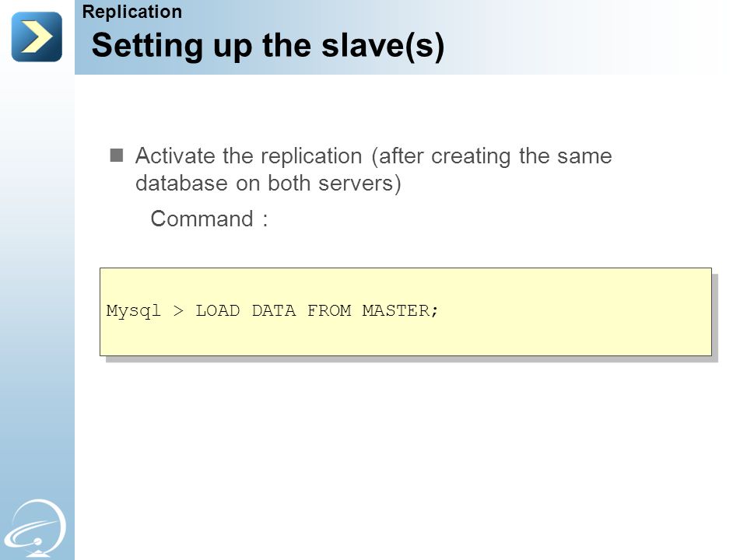The height and width of the screenshot is (560, 747).
Task: Select the word 'DATA' in the command
Action: point(273,311)
